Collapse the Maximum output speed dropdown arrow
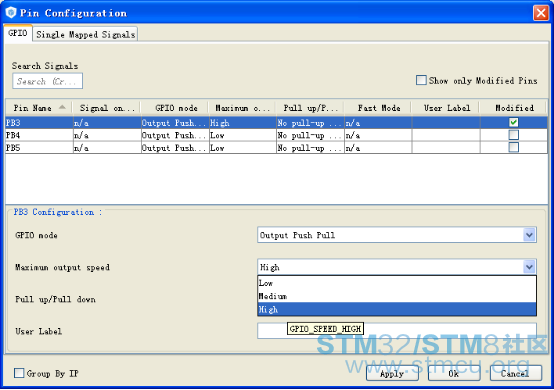554x390 pixels. tap(529, 267)
